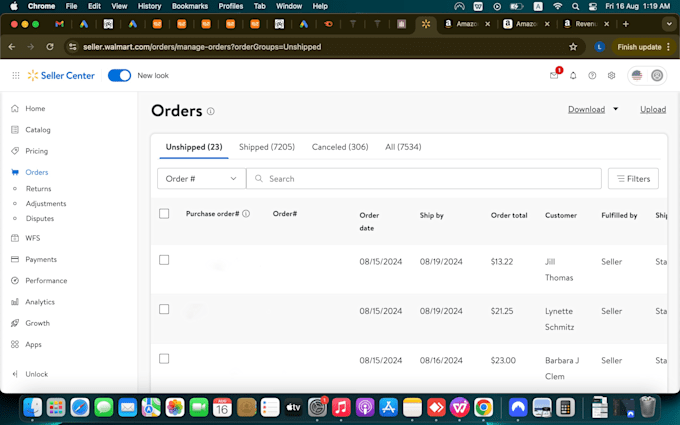
Task: Click the Upload link
Action: [x=653, y=110]
